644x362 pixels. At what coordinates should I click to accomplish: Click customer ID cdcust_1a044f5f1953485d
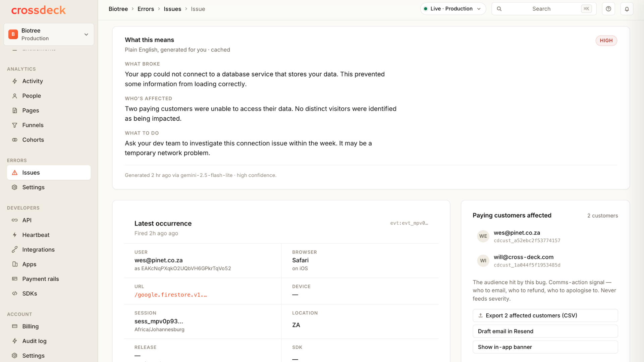tap(527, 265)
